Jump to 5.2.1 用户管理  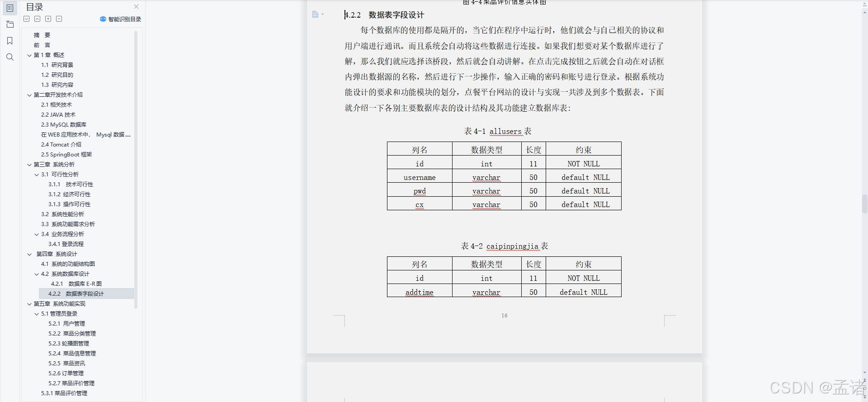[67, 324]
